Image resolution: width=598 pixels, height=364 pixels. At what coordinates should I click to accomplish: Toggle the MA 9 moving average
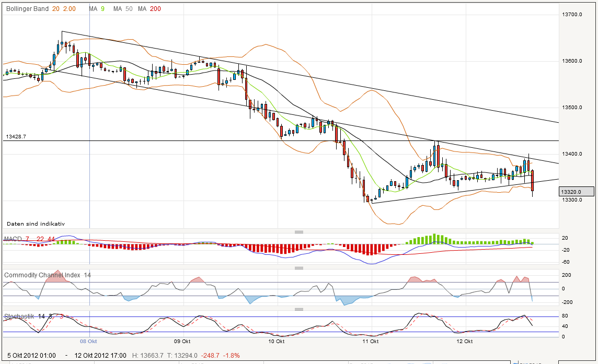[93, 9]
